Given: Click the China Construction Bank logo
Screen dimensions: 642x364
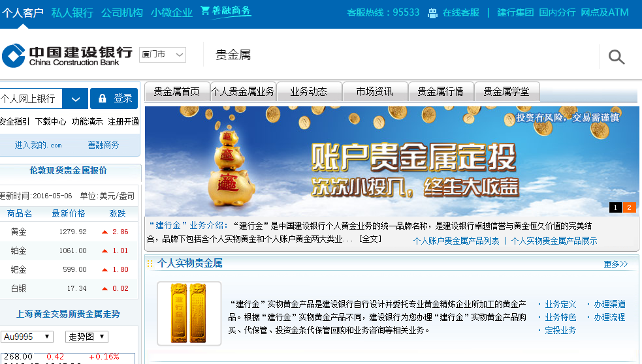Looking at the screenshot, I should (67, 55).
